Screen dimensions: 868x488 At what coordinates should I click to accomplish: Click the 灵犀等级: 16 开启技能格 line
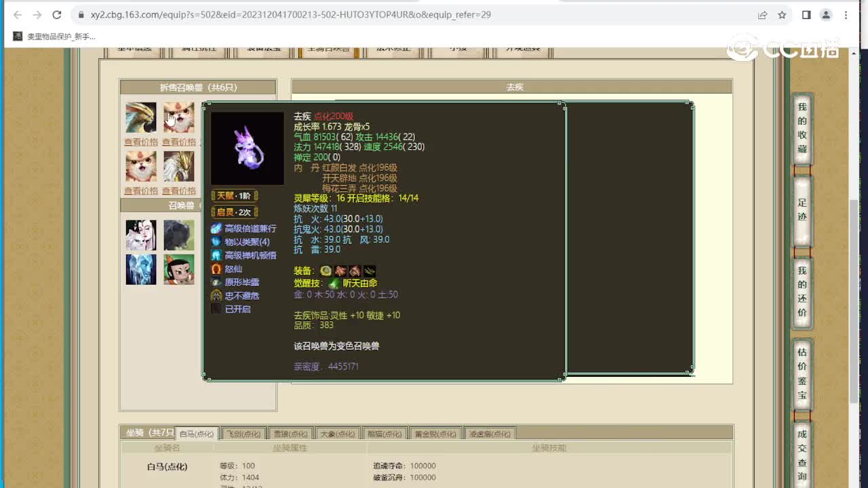[356, 199]
